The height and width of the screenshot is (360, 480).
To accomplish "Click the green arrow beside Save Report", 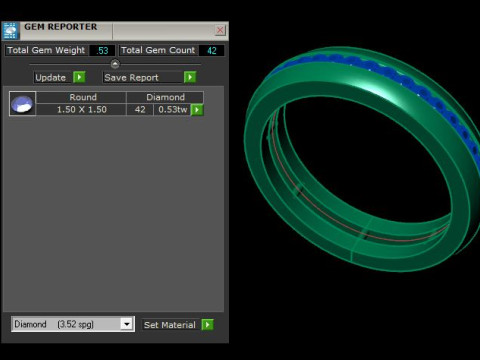I will [x=190, y=77].
